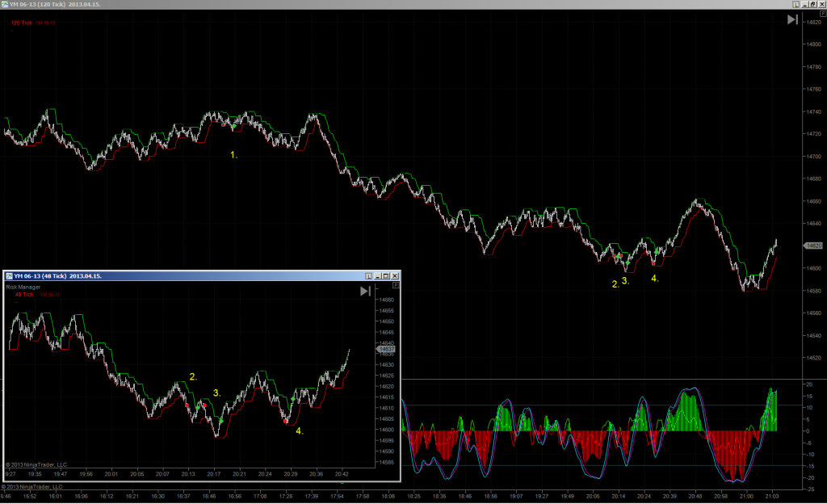Minimize the 48 Tick chart window

tap(378, 275)
